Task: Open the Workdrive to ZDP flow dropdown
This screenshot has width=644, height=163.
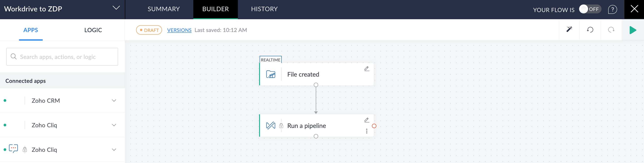Action: [116, 8]
